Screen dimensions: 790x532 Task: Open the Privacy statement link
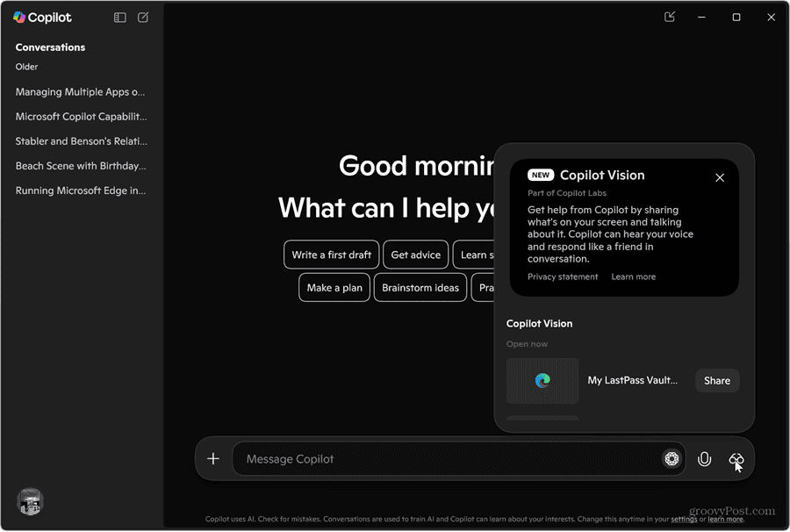click(563, 277)
